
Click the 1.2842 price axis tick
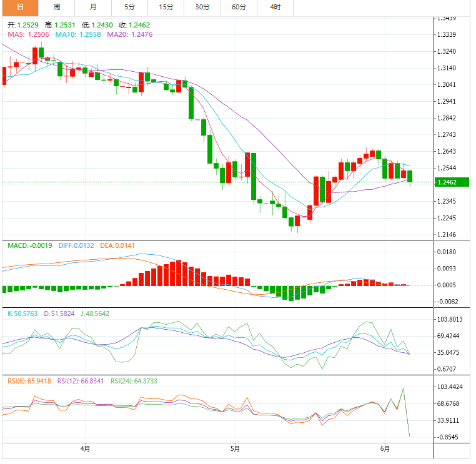coord(447,119)
